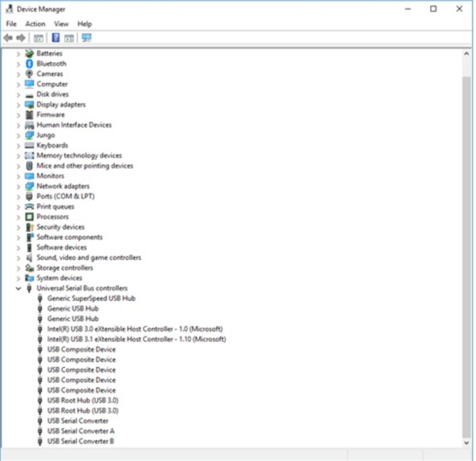Open the View menu
Screen dimensions: 476x461
61,24
